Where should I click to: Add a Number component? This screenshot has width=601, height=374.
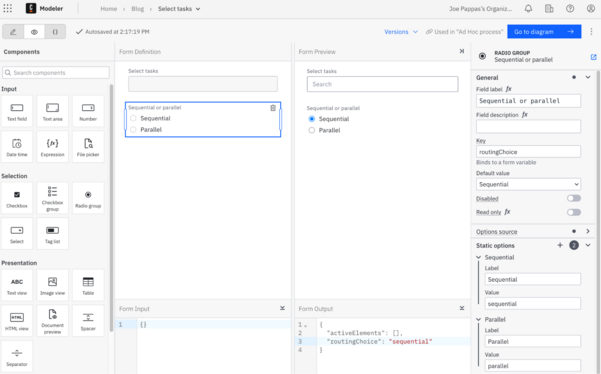click(x=88, y=111)
